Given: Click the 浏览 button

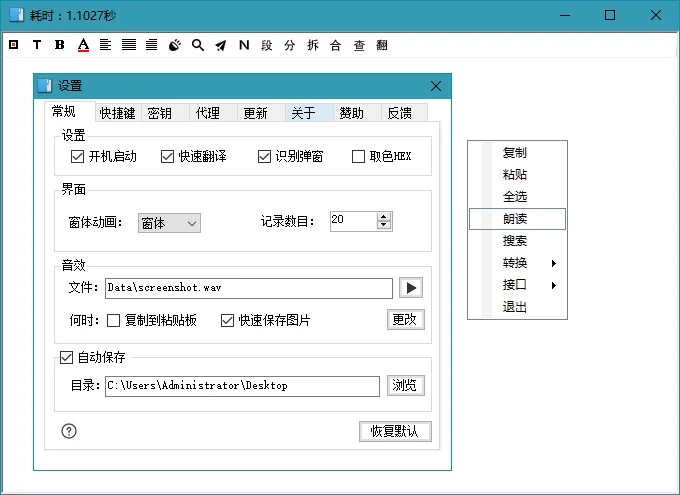Looking at the screenshot, I should [405, 385].
